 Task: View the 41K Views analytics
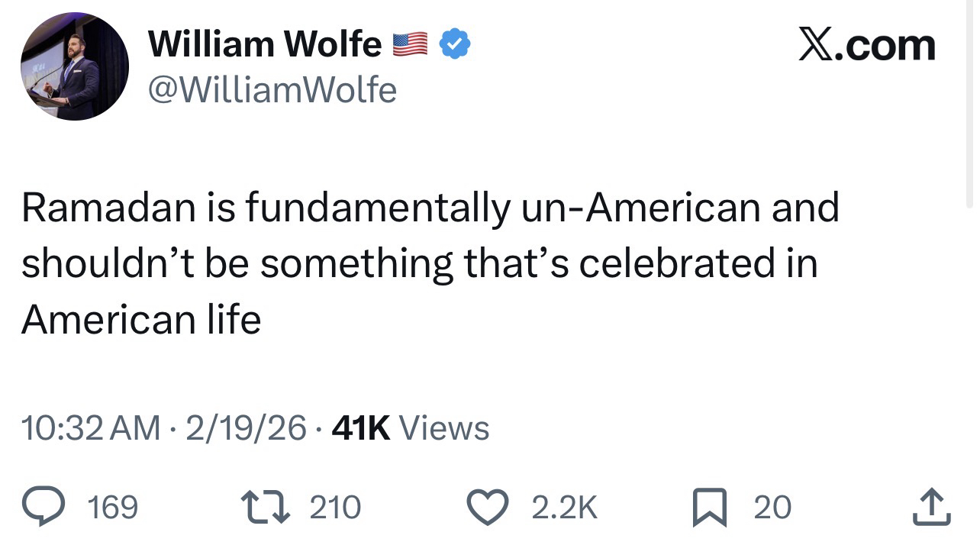point(411,427)
